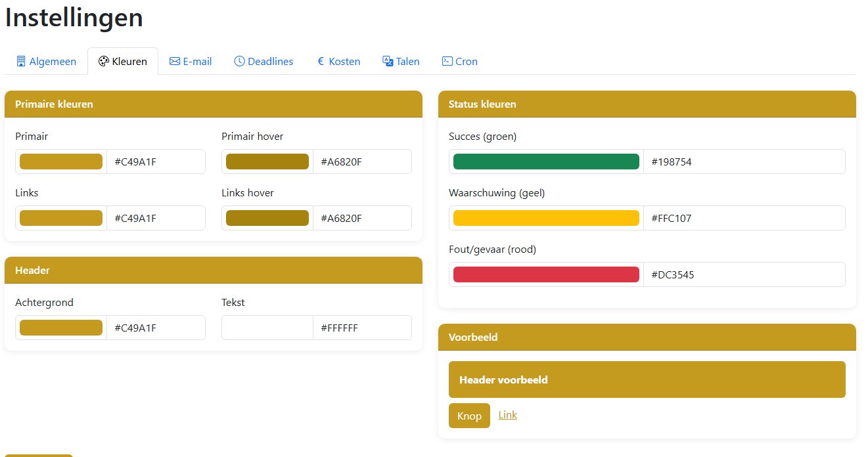
Task: Click the terminal icon on Cron tab
Action: pos(447,61)
